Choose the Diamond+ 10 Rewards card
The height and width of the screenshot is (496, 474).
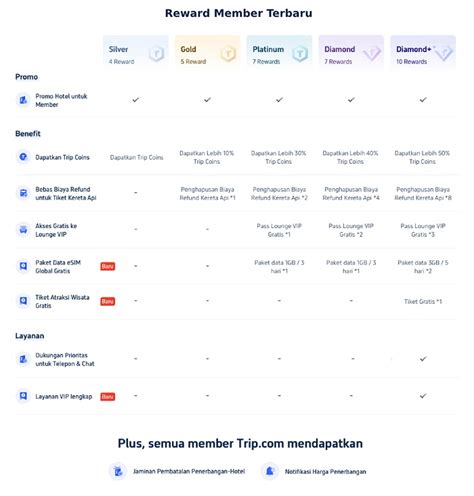(423, 53)
